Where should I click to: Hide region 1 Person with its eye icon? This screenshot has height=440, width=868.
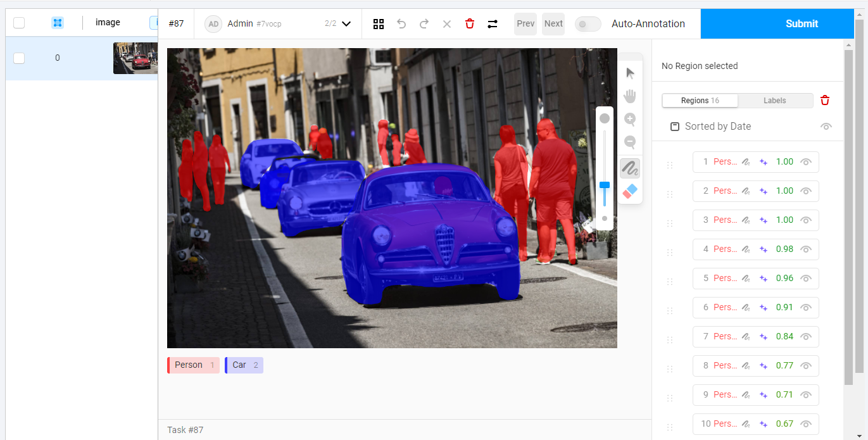pos(805,161)
